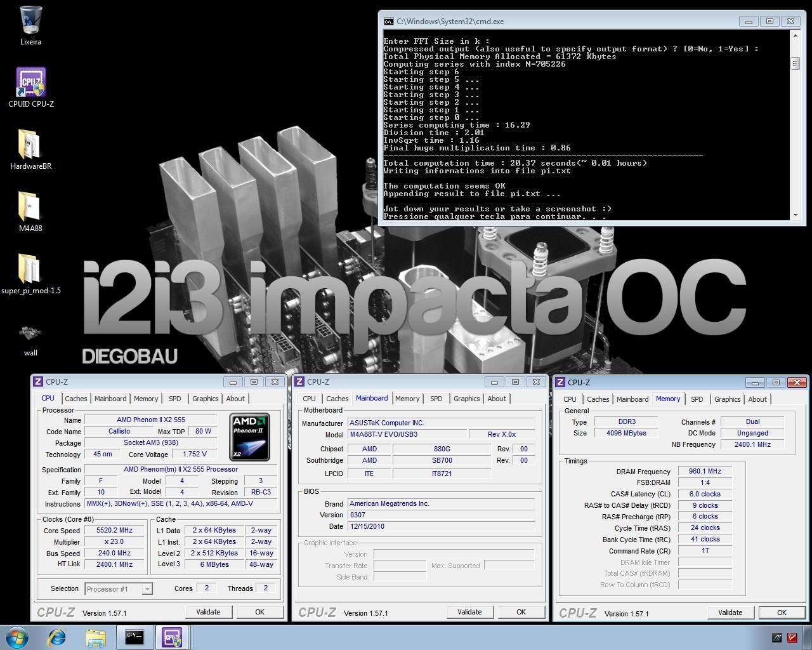Open Caches tab in right CPU-Z window
The width and height of the screenshot is (812, 650).
pyautogui.click(x=598, y=399)
